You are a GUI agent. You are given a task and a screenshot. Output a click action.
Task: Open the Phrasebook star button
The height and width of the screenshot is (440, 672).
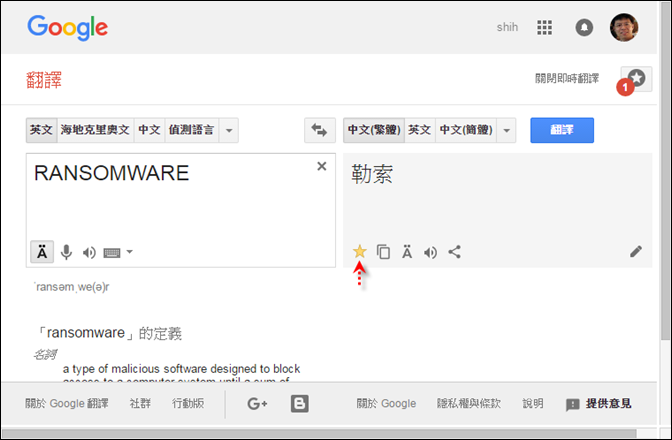tap(636, 79)
